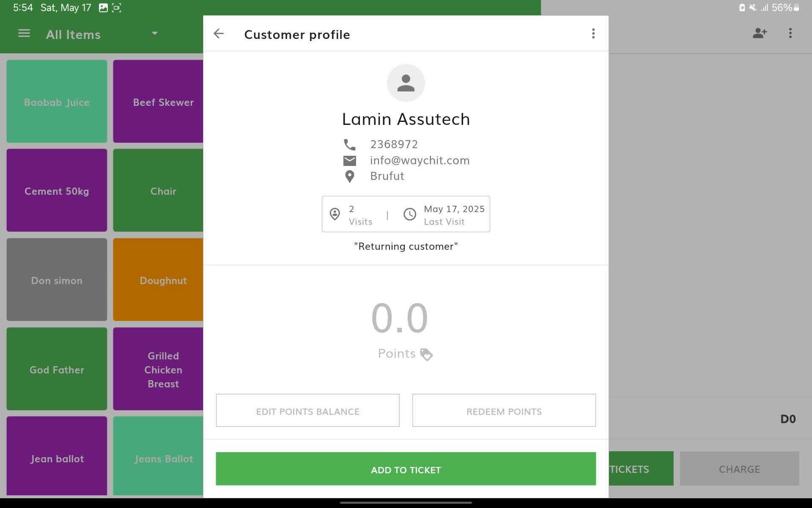812x508 pixels.
Task: Open Customer profile overflow menu
Action: (593, 34)
